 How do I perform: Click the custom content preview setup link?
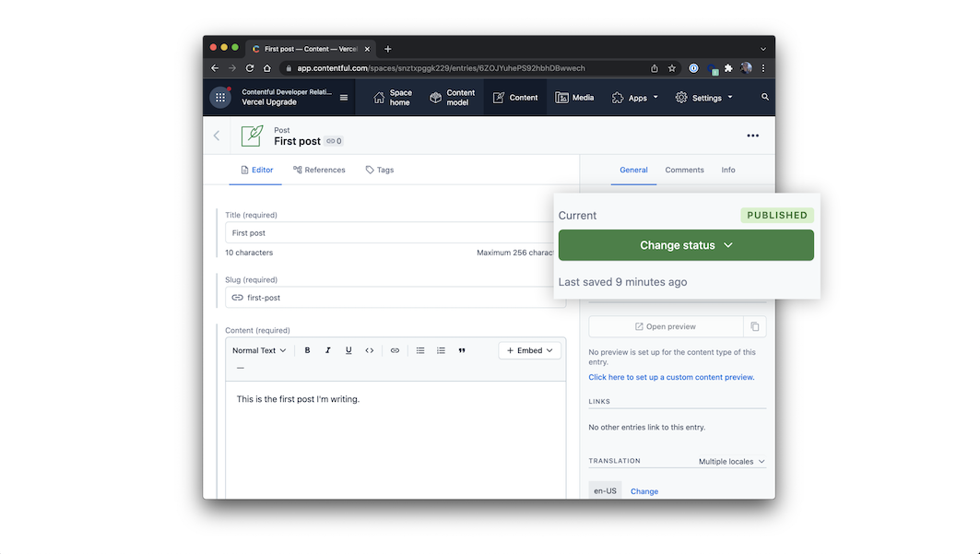[671, 377]
